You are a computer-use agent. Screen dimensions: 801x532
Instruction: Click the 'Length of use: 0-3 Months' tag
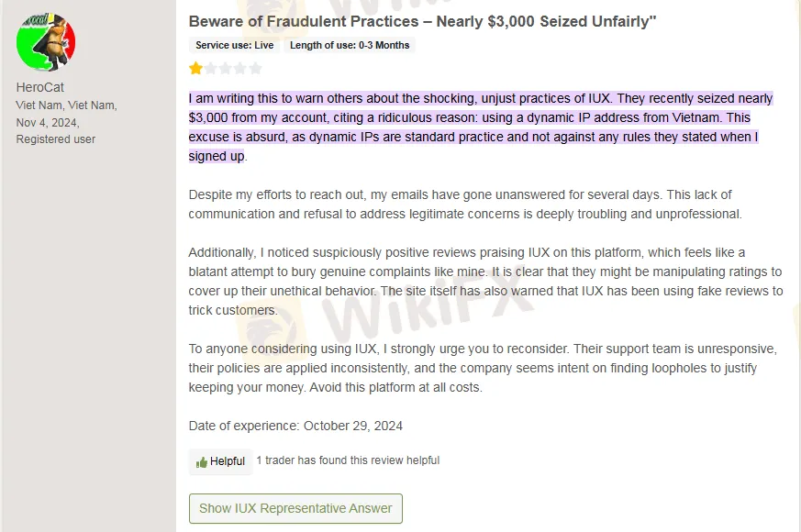(350, 45)
